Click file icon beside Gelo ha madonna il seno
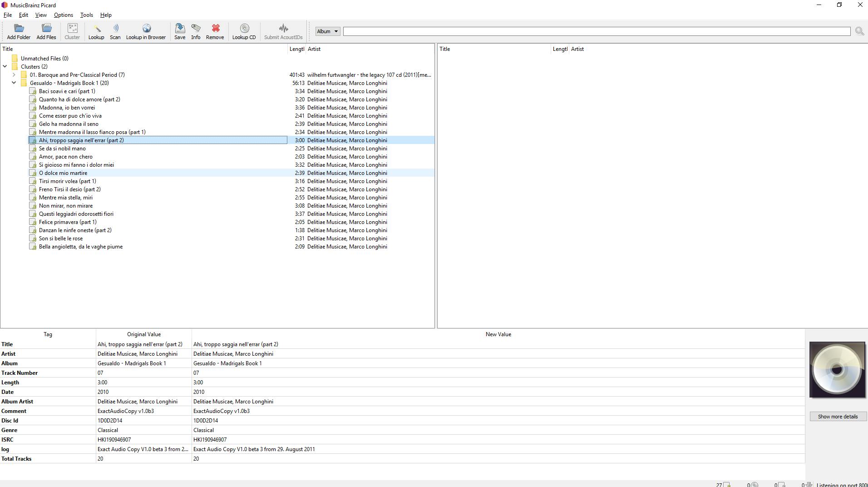 (33, 124)
